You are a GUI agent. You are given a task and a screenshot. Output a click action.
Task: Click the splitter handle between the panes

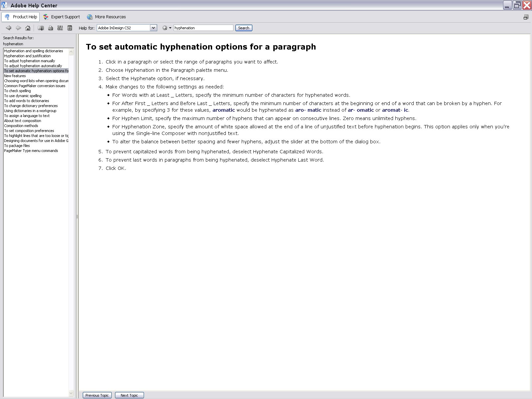point(77,216)
